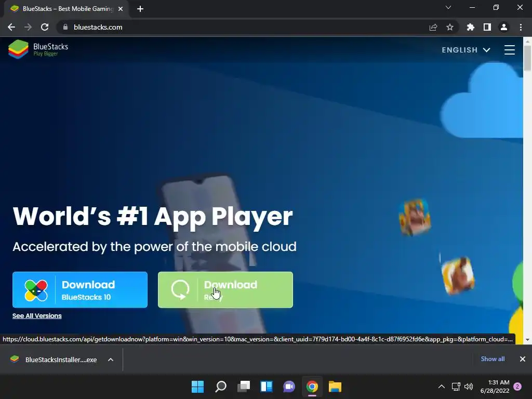
Task: Click the first floating game icon thumbnail
Action: point(415,217)
